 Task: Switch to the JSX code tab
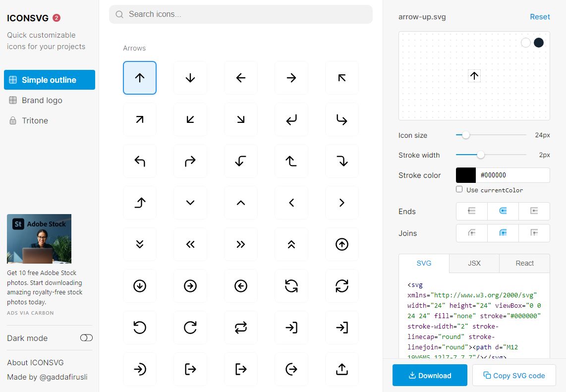coord(474,263)
